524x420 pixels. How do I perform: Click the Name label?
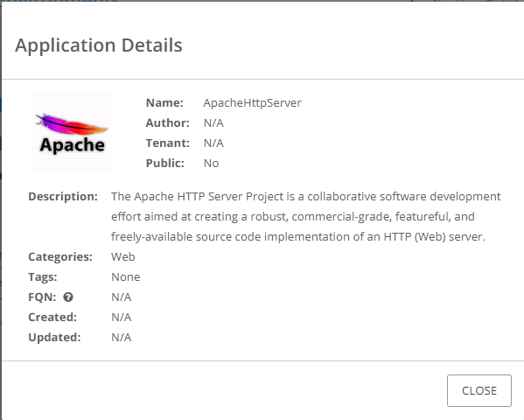[x=164, y=102]
